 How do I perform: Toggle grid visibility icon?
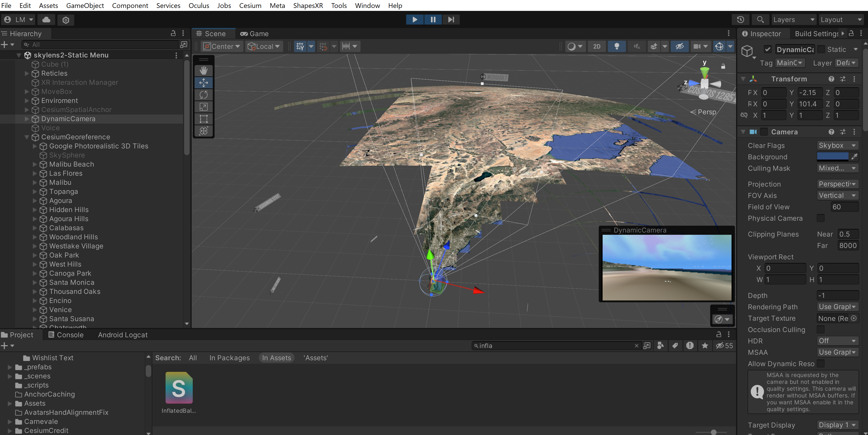click(x=300, y=46)
